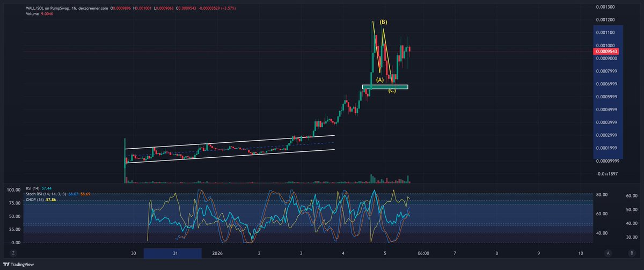Click the 0.0003999 price axis label
This screenshot has width=644, height=270.
click(607, 122)
